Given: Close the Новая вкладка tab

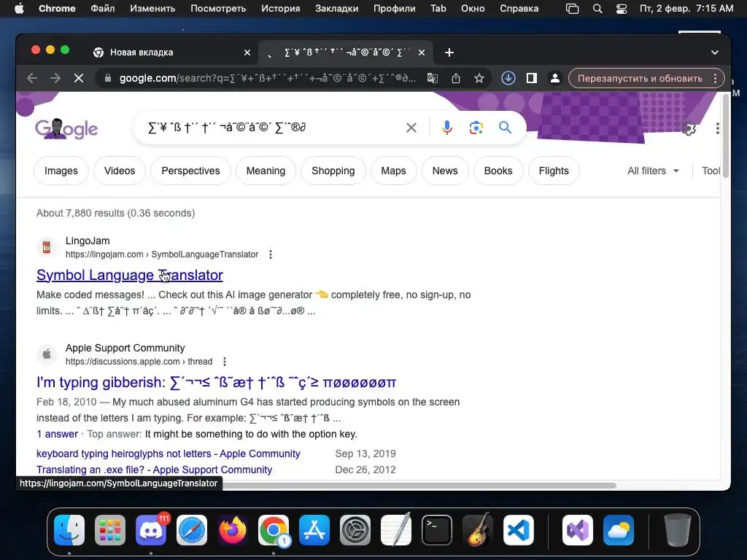Looking at the screenshot, I should pos(247,52).
